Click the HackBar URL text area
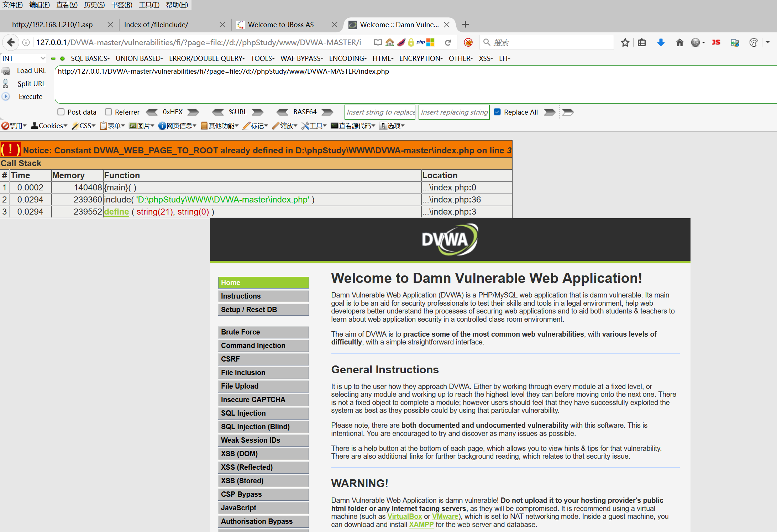777x532 pixels. coord(416,84)
